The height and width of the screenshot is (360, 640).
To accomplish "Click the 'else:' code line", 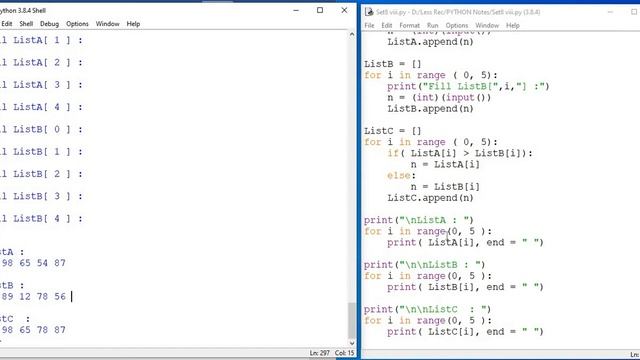I will (402, 176).
